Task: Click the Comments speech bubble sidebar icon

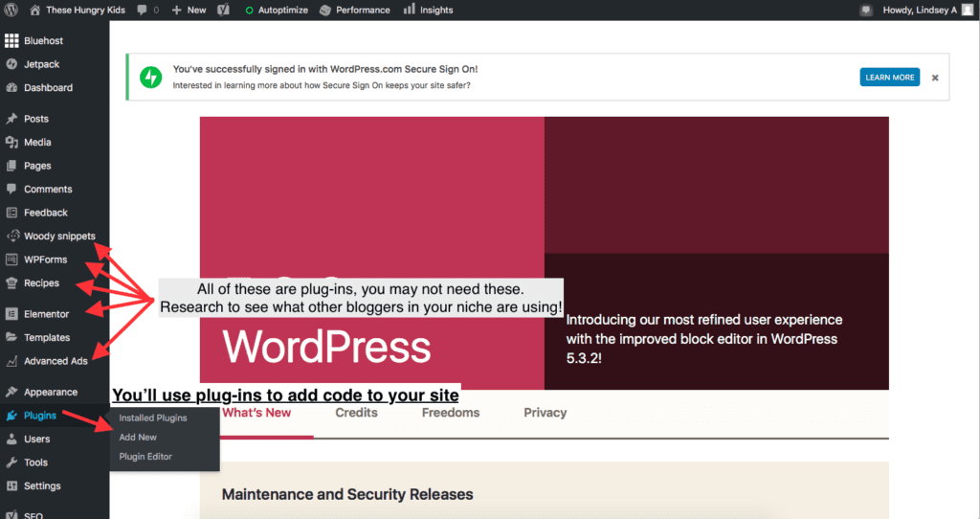Action: (x=11, y=189)
